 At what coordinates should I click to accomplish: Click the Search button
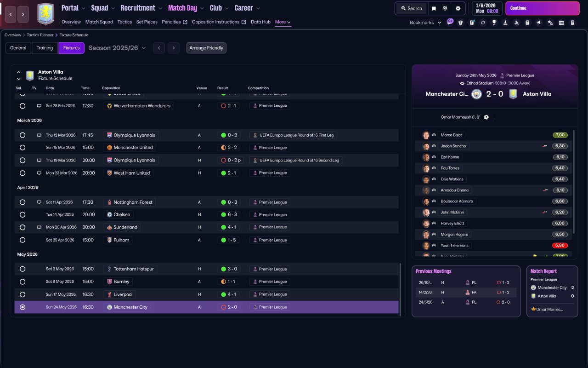pos(412,8)
